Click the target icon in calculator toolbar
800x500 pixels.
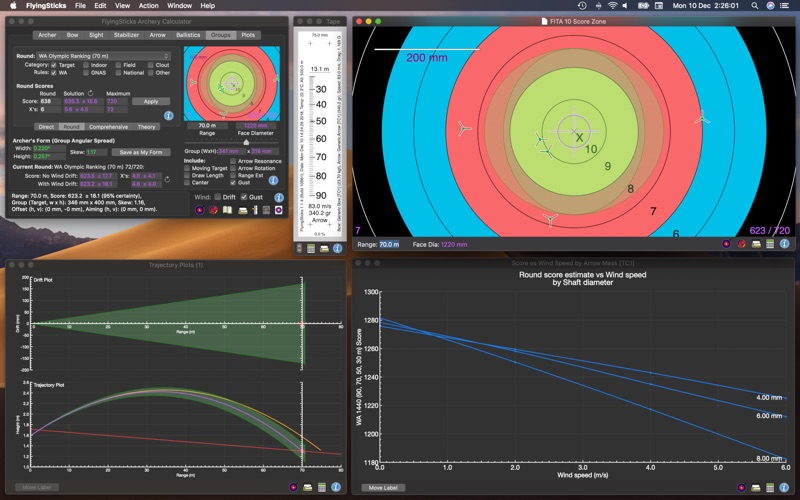[x=199, y=210]
